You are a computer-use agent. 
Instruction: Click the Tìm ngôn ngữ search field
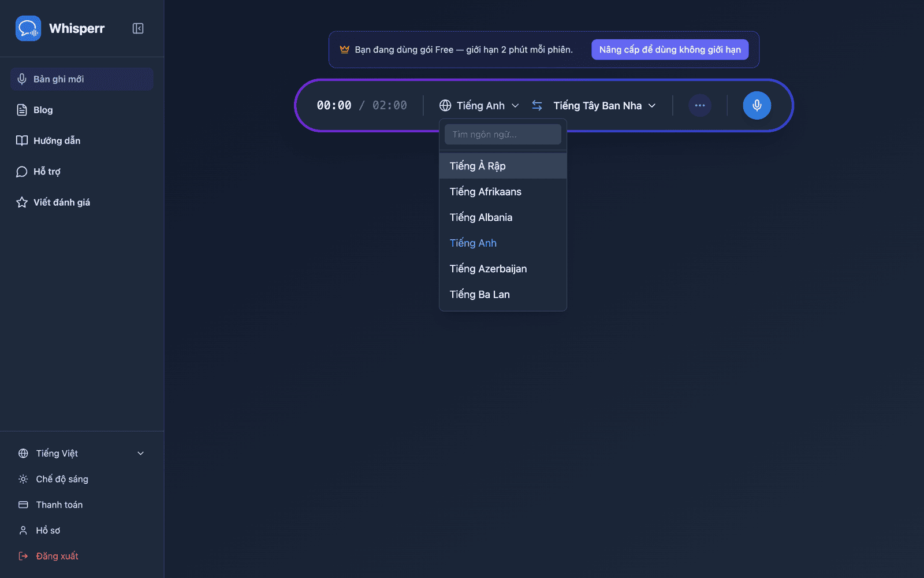[503, 135]
